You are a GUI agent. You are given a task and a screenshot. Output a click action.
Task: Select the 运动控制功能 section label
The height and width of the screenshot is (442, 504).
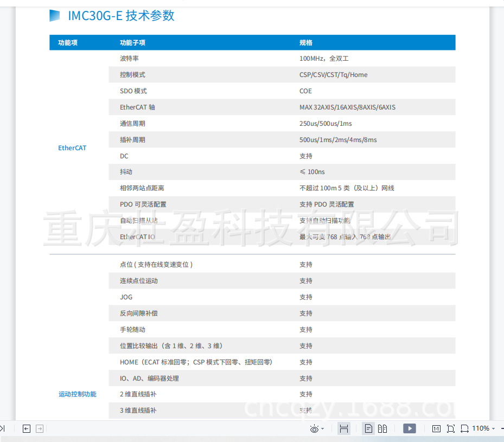click(78, 394)
